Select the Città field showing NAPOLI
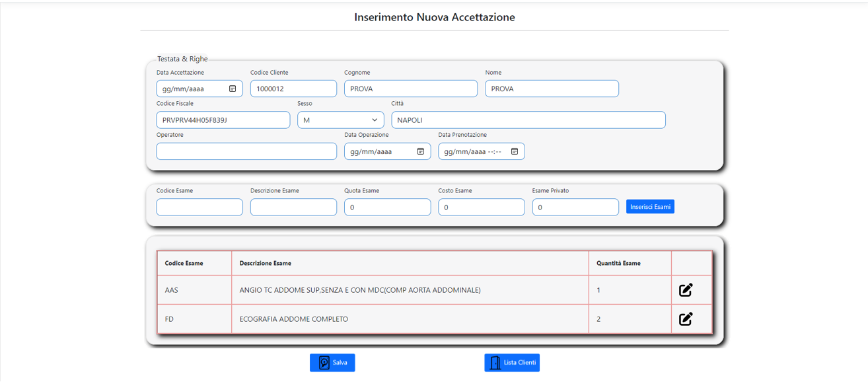Image resolution: width=868 pixels, height=382 pixels. [528, 120]
